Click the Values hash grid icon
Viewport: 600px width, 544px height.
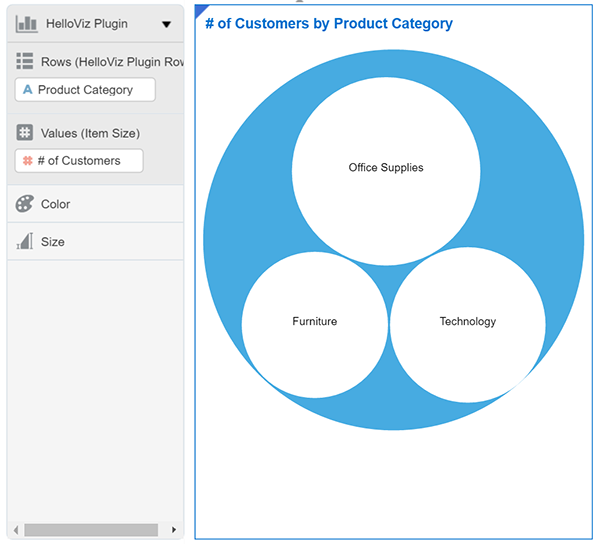(x=25, y=133)
